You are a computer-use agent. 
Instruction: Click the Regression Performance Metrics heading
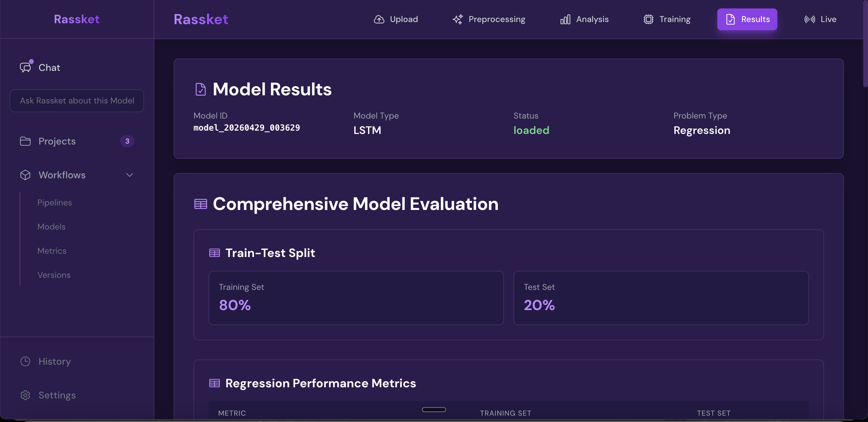320,383
